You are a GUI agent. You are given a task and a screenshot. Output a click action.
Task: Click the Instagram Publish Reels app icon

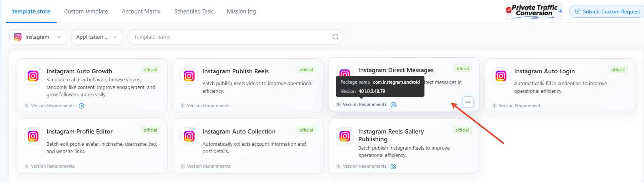[x=189, y=76]
